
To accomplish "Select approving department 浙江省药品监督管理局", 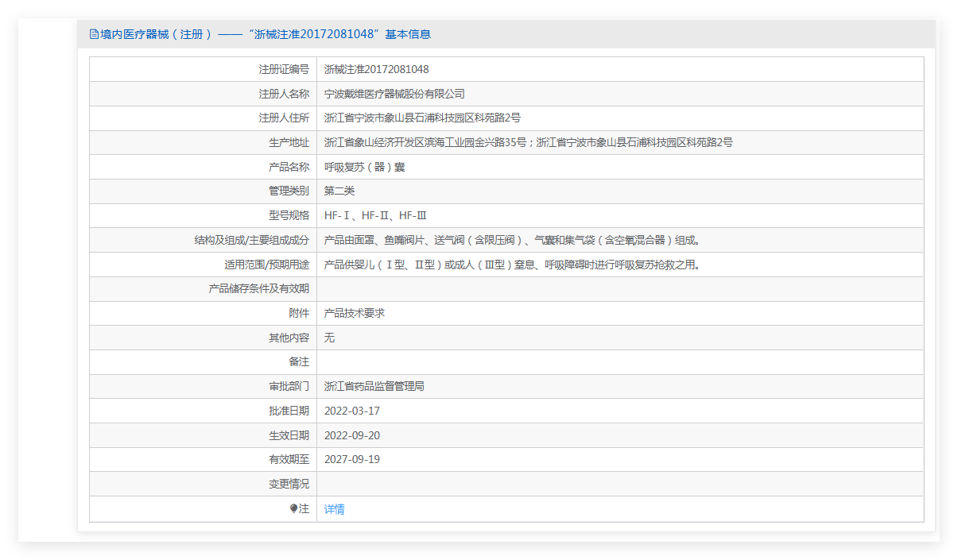I will 374,386.
